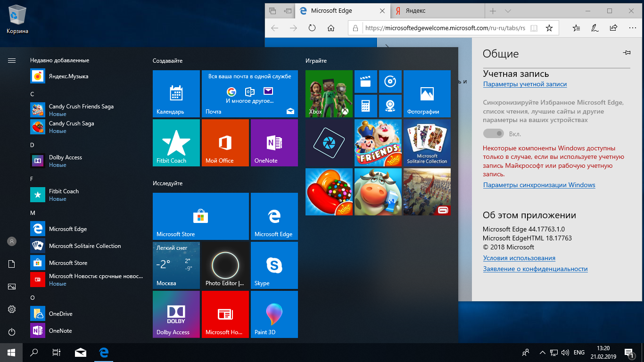Open taskbar search magnifier
Viewport: 644px width, 362px height.
[x=34, y=353]
